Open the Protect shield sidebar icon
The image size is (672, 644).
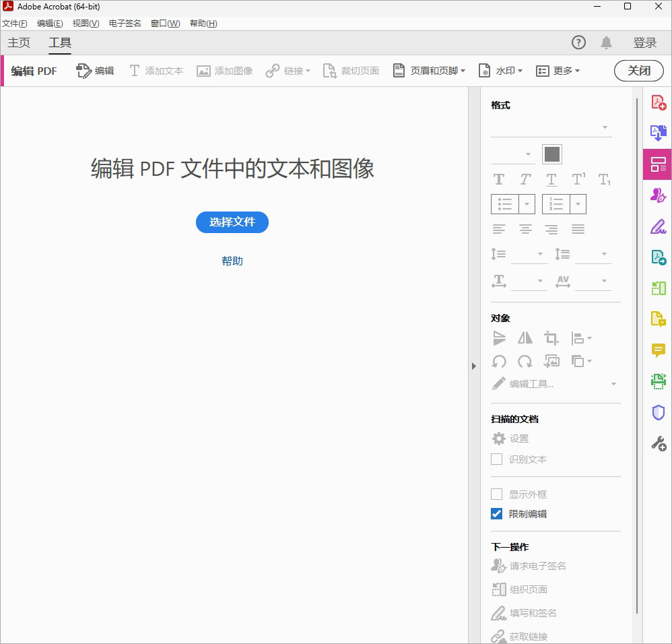click(658, 412)
